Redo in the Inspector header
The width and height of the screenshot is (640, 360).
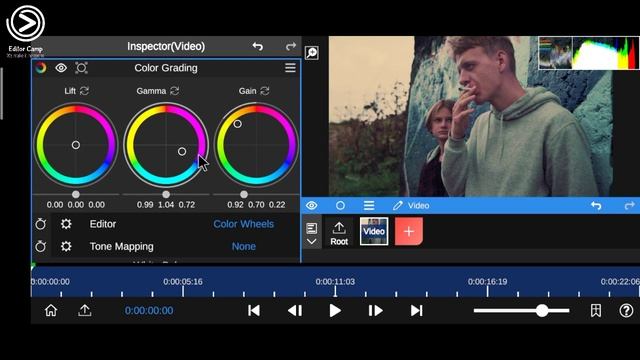click(291, 46)
